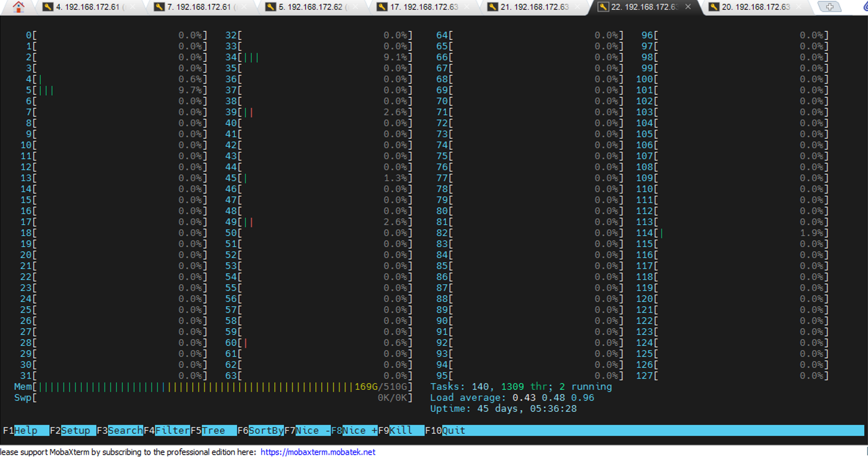The image size is (868, 458).
Task: Click the Uptime 45 days line
Action: pyautogui.click(x=503, y=408)
